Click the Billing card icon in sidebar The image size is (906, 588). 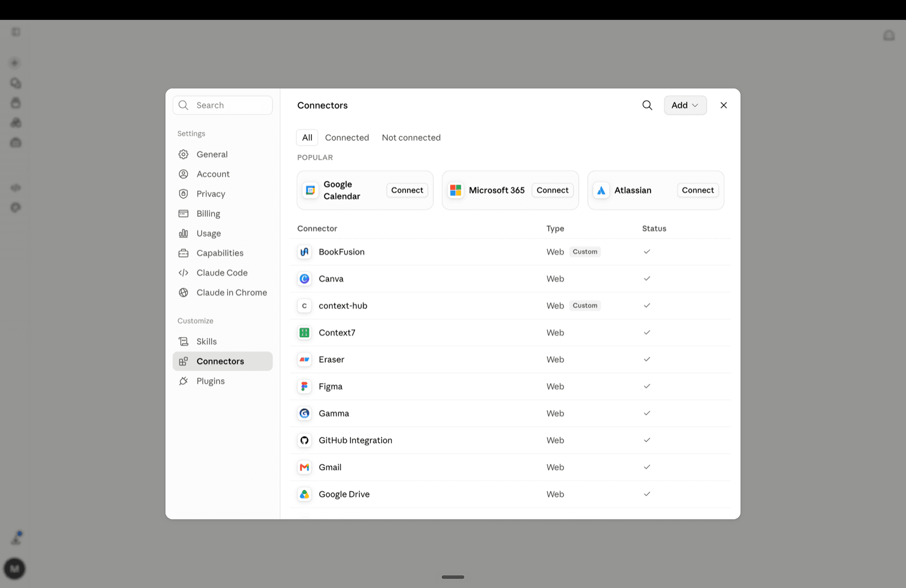(x=183, y=213)
